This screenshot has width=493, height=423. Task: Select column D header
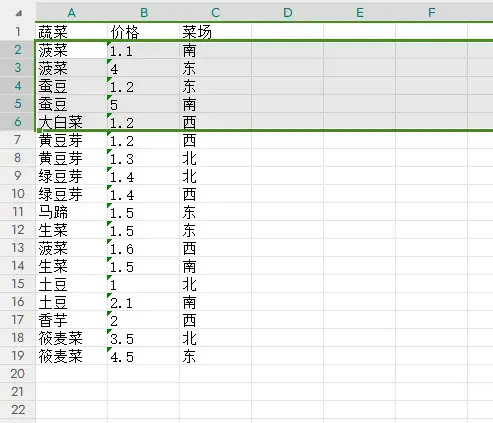(287, 13)
